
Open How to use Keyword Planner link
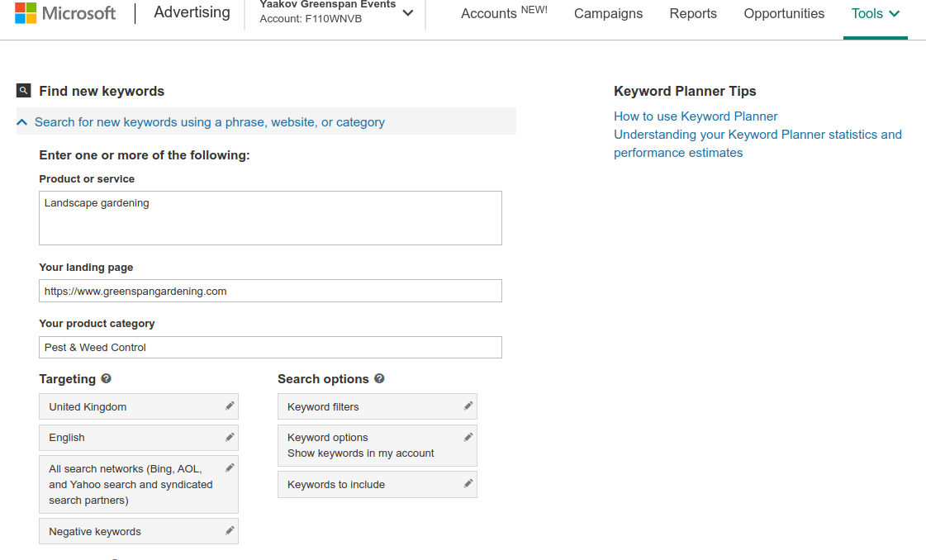tap(696, 116)
